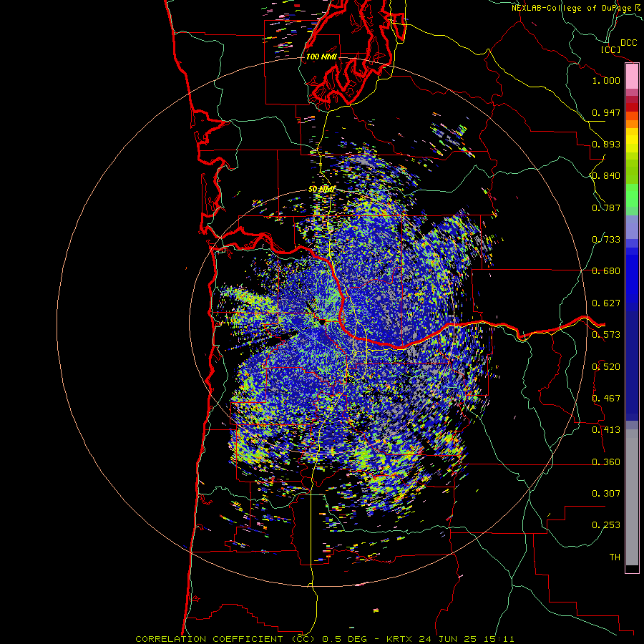Click the 50 NMI range ring label
This screenshot has width=644, height=644.
click(x=321, y=190)
